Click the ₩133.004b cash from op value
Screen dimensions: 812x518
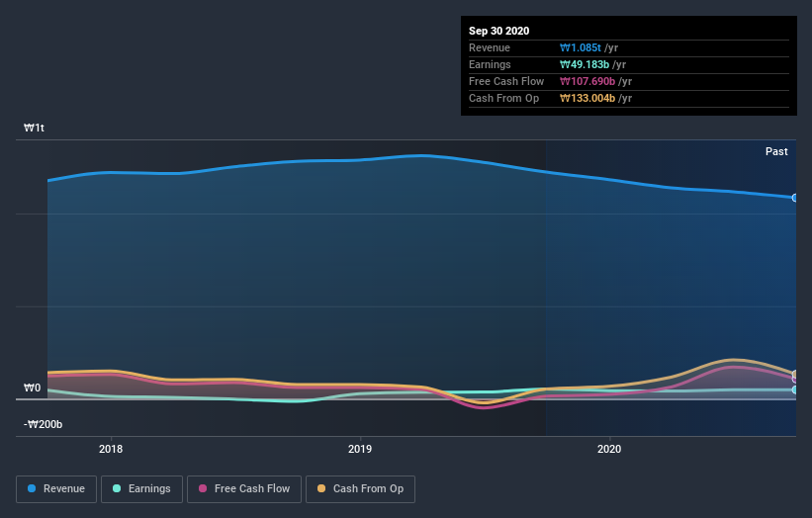587,98
